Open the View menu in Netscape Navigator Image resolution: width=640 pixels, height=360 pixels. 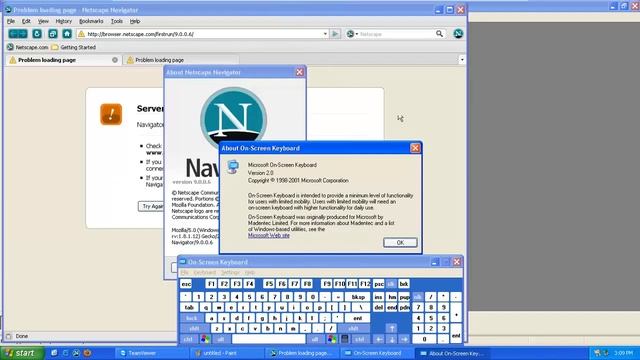pyautogui.click(x=43, y=21)
